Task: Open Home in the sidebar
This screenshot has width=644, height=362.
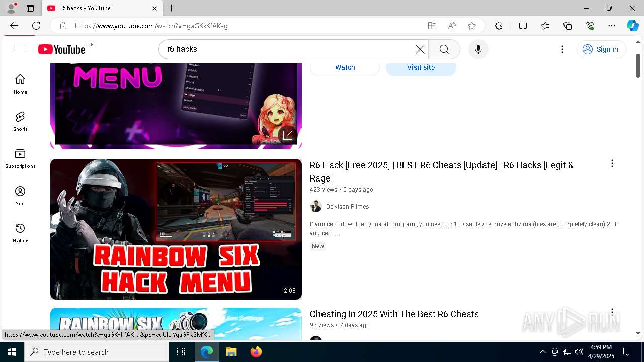Action: 20,84
